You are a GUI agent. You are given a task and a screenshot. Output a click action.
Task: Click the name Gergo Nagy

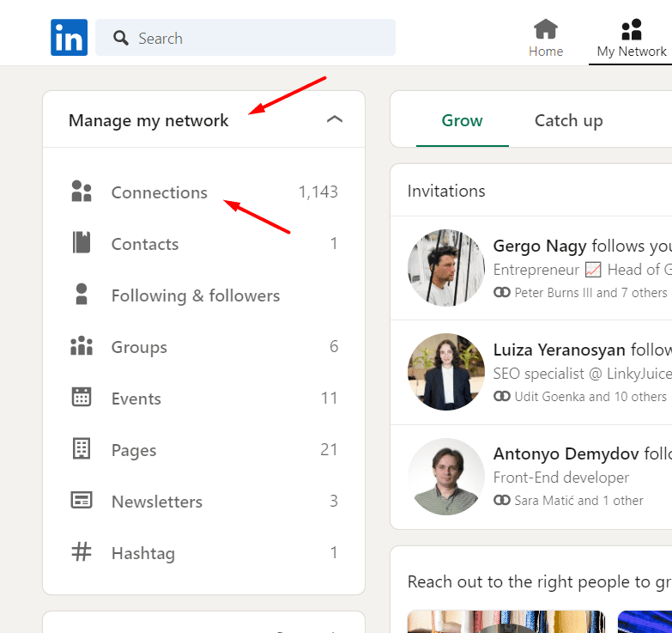[540, 247]
